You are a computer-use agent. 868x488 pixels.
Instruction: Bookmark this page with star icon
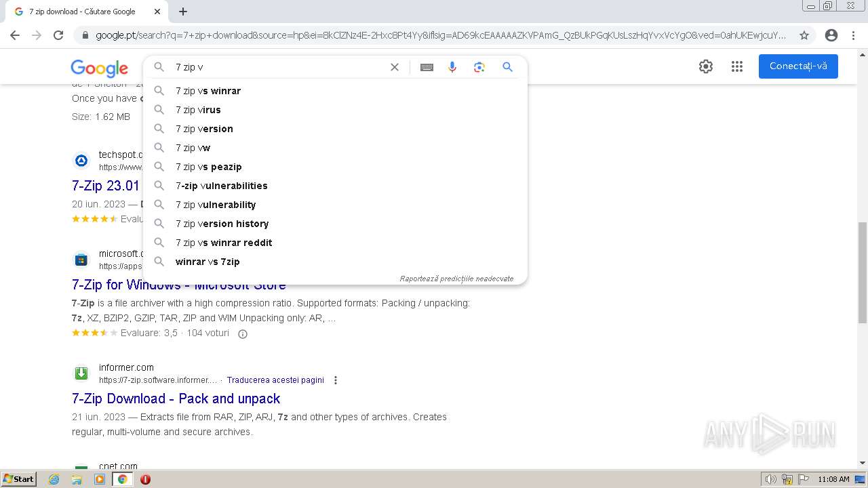804,35
